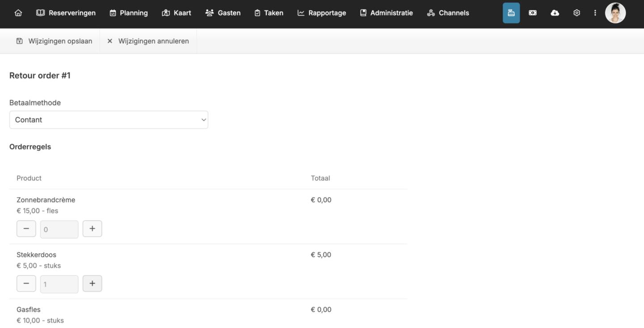Viewport: 644px width, 328px height.
Task: Increase Zonnebrandcrème quantity with plus button
Action: click(92, 228)
